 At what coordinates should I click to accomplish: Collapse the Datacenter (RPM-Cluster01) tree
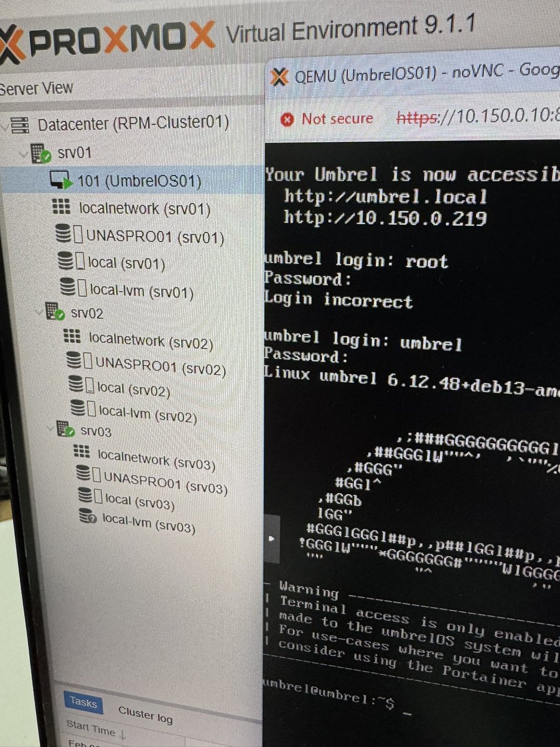6,126
